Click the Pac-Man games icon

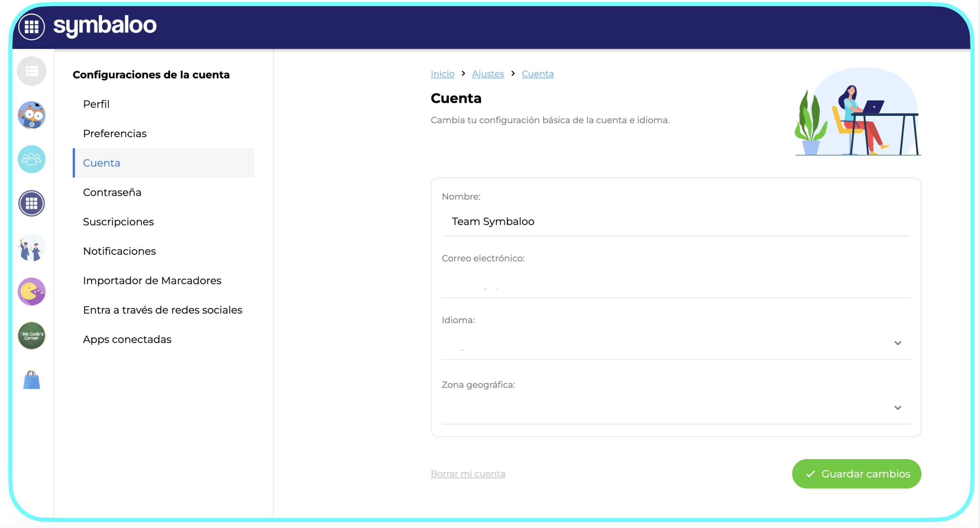click(32, 291)
